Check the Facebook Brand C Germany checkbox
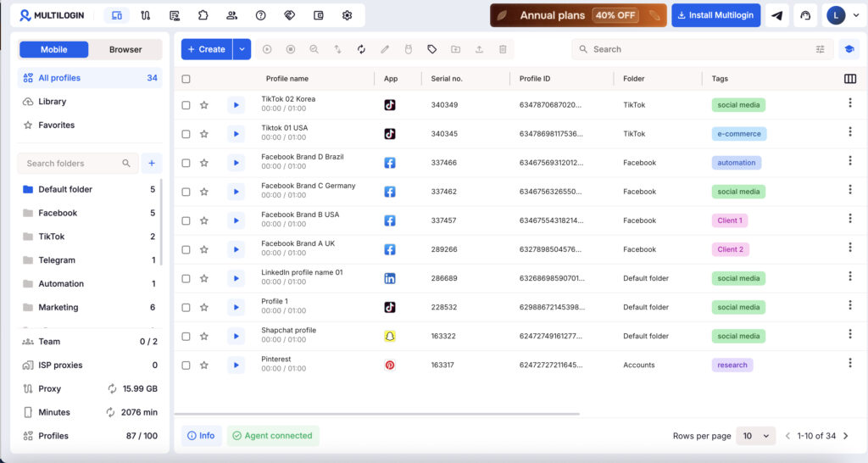868x463 pixels. pos(186,192)
